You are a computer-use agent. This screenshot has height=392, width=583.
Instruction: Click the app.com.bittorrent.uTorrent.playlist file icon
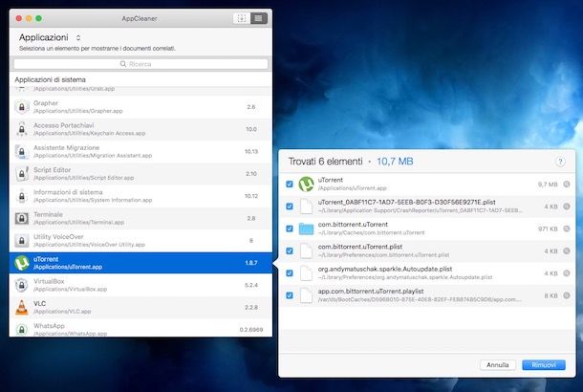tap(307, 295)
